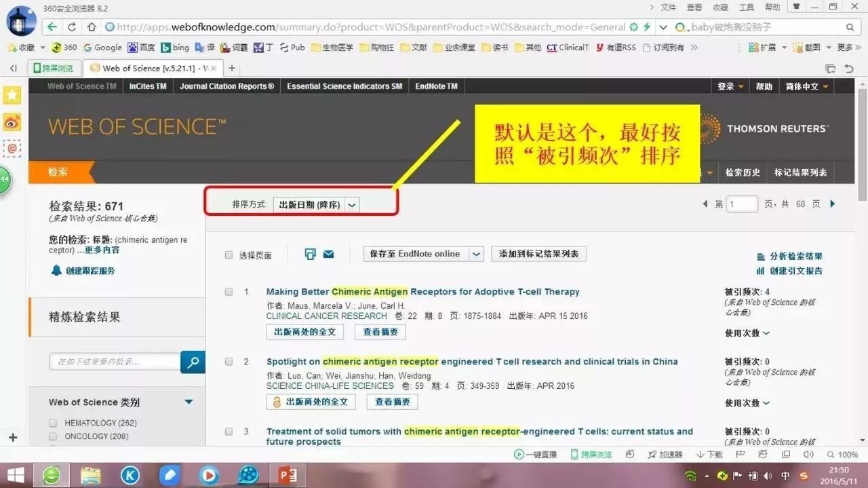
Task: Click the 下载 downloads status bar icon
Action: (x=710, y=454)
